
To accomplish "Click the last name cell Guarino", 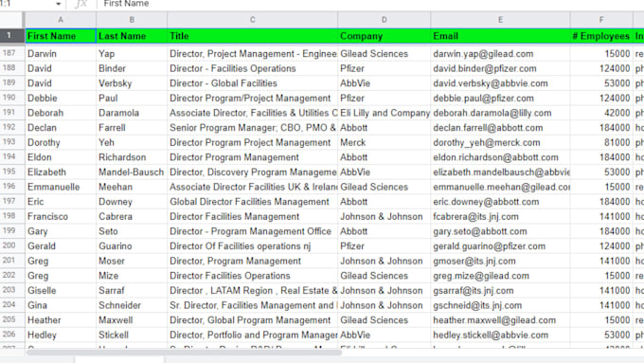I will coord(132,246).
